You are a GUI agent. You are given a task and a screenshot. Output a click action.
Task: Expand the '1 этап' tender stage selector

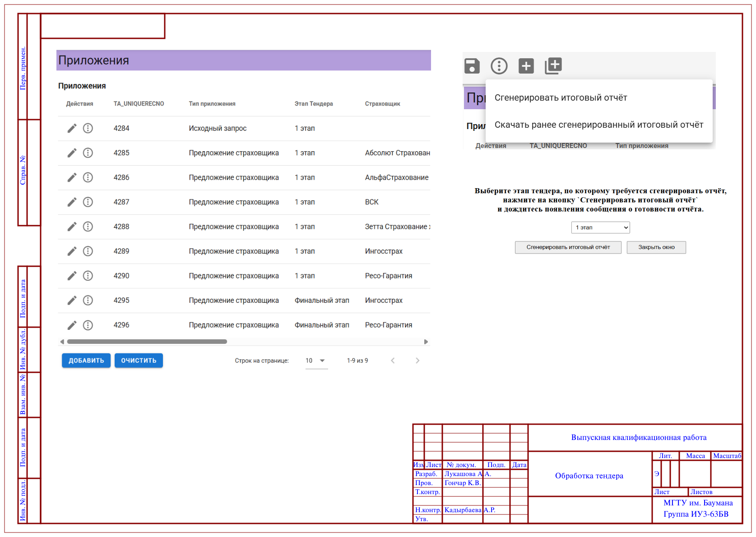pyautogui.click(x=600, y=227)
